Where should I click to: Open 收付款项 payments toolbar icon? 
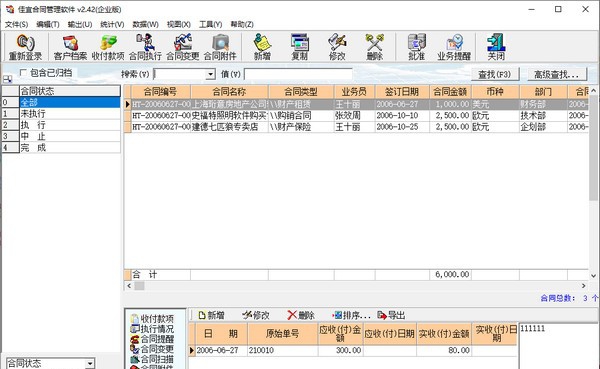click(x=108, y=47)
